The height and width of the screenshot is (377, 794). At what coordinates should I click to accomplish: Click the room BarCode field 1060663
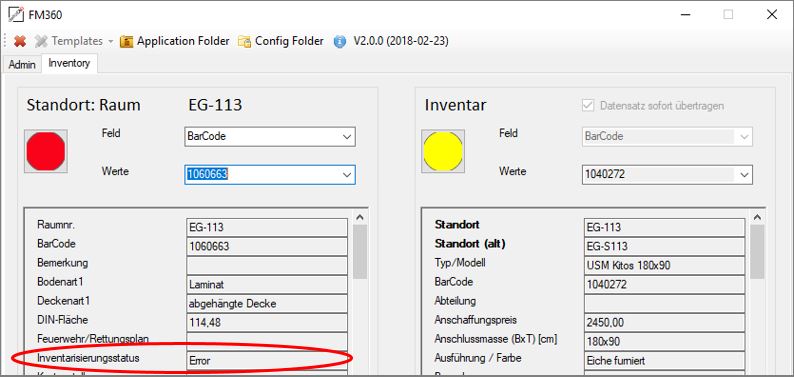click(267, 246)
